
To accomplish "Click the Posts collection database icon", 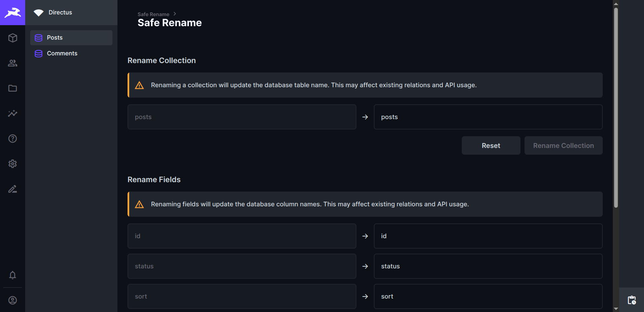I will point(39,38).
